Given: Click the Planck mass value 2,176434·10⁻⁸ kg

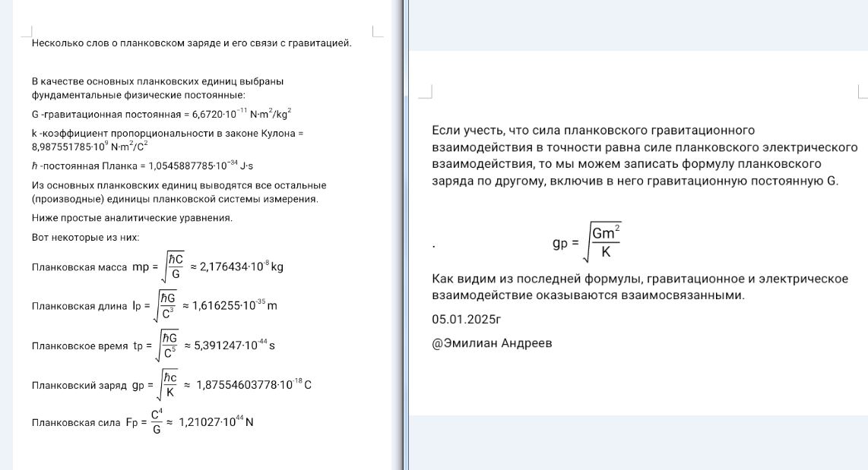Looking at the screenshot, I should point(242,267).
